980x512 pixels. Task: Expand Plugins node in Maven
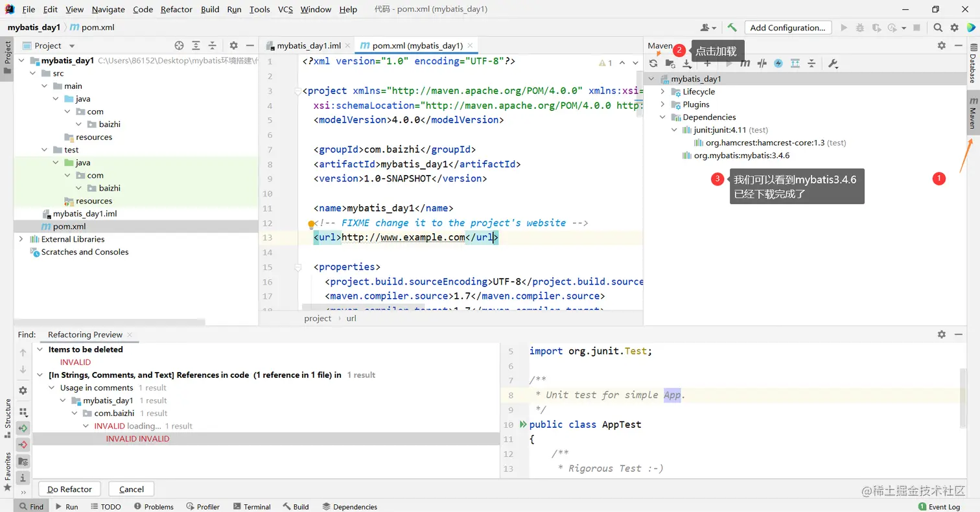click(x=662, y=104)
